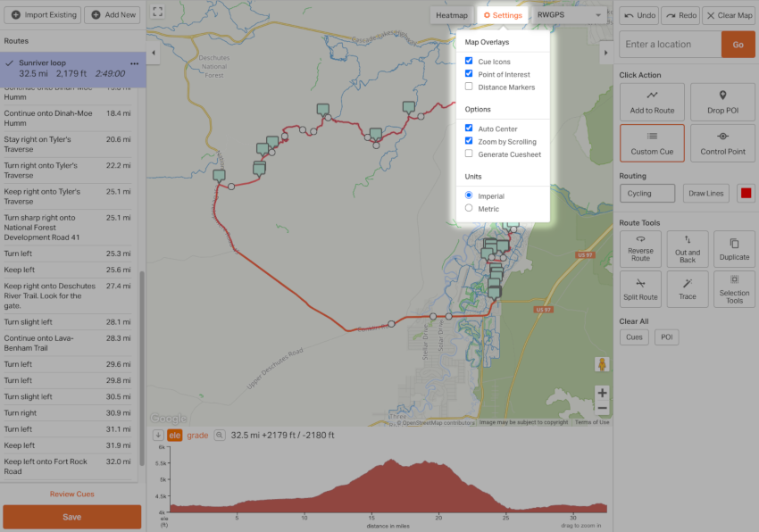Enable Generate Cuesheet checkbox

pos(469,154)
